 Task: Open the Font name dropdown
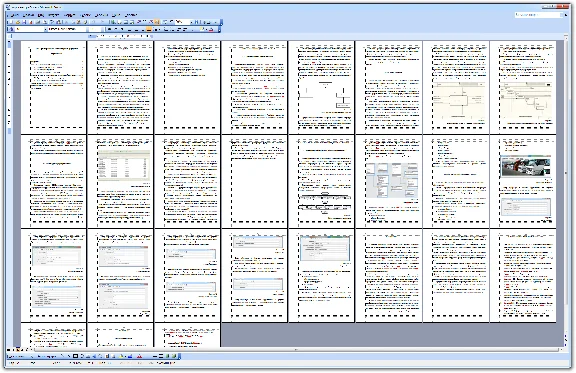pos(87,29)
